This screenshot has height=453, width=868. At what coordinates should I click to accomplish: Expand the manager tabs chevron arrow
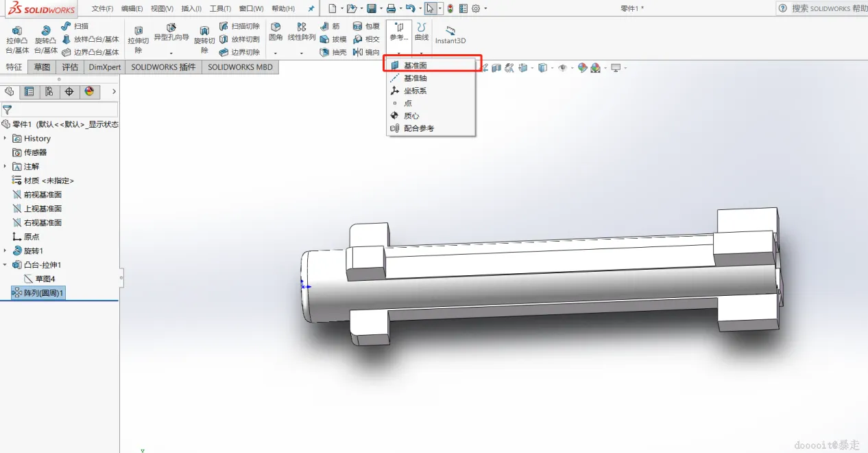114,91
